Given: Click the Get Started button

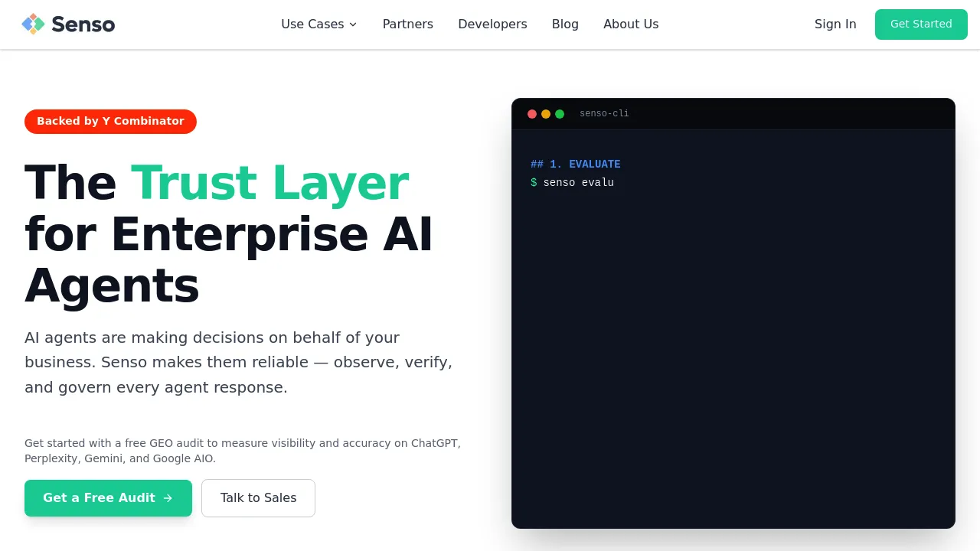Looking at the screenshot, I should point(921,24).
